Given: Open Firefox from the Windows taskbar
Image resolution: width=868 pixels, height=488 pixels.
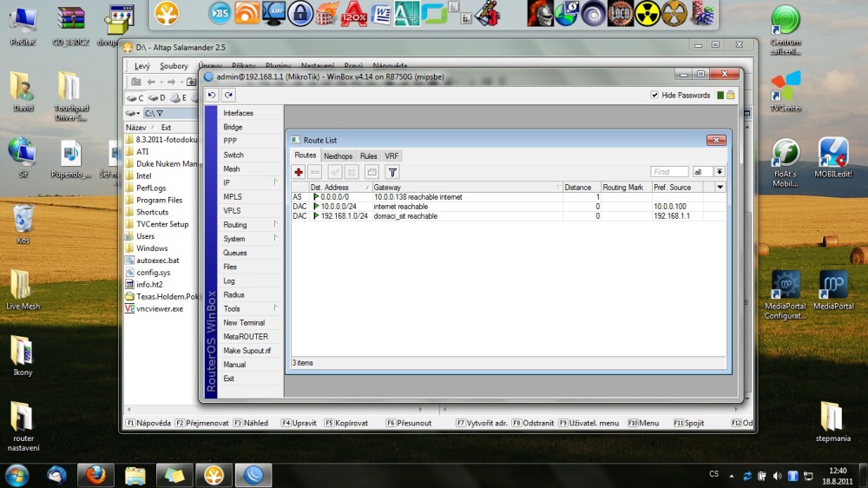Looking at the screenshot, I should [95, 475].
